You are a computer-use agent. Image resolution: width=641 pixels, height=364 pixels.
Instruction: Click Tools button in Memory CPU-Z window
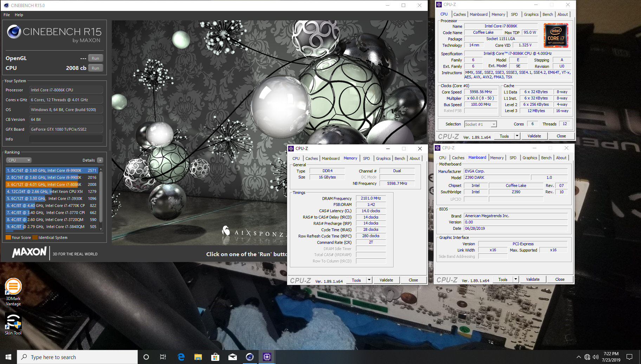[x=356, y=280]
